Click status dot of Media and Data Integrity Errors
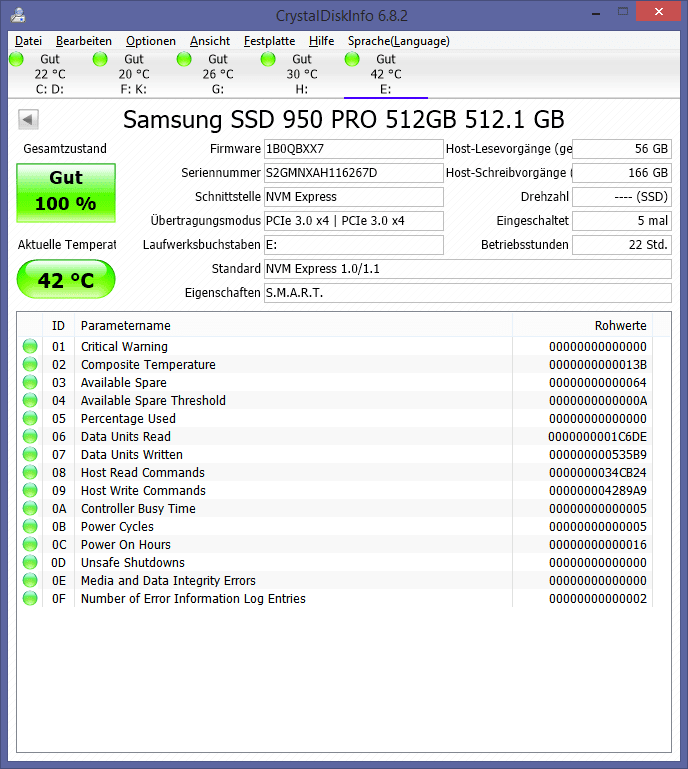Screen dimensions: 688x769 30,580
